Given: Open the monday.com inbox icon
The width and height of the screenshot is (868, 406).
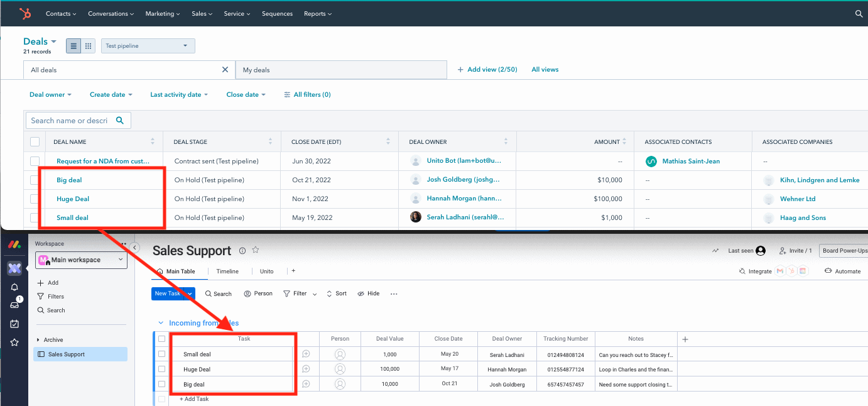Looking at the screenshot, I should [x=14, y=305].
